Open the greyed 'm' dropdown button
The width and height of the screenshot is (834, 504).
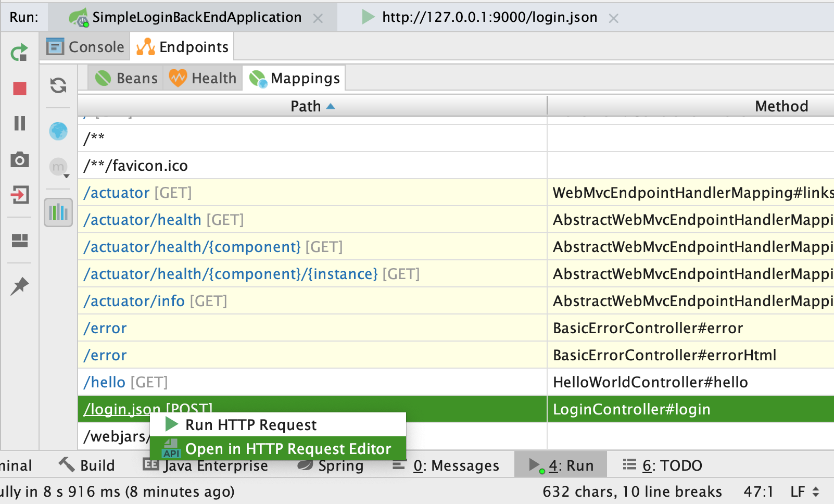(x=59, y=168)
